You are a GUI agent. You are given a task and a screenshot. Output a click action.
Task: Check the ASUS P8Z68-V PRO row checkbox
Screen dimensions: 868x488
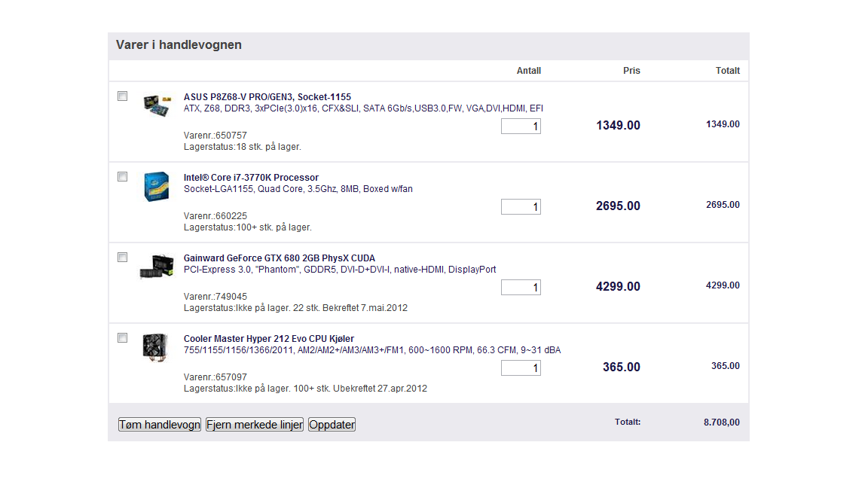pyautogui.click(x=123, y=96)
